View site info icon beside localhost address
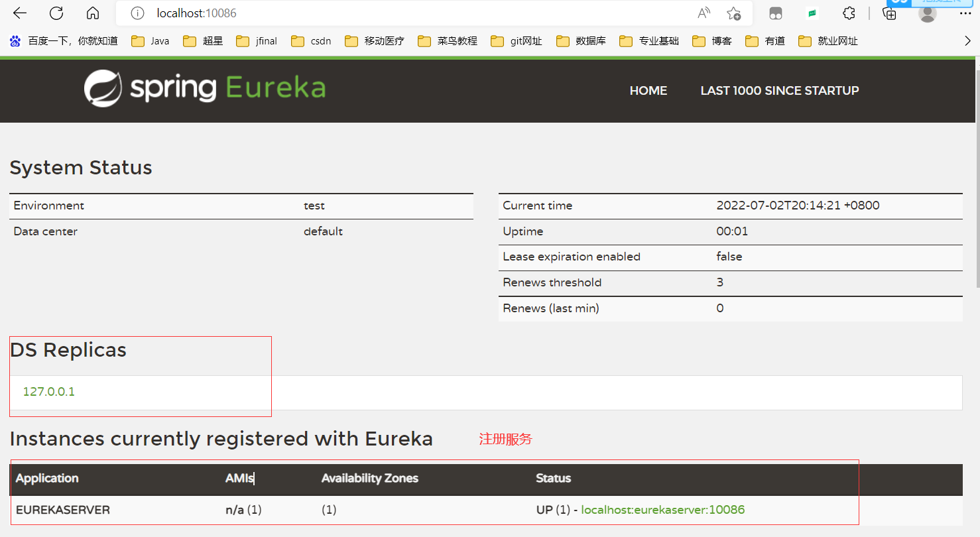This screenshot has height=537, width=980. [137, 13]
